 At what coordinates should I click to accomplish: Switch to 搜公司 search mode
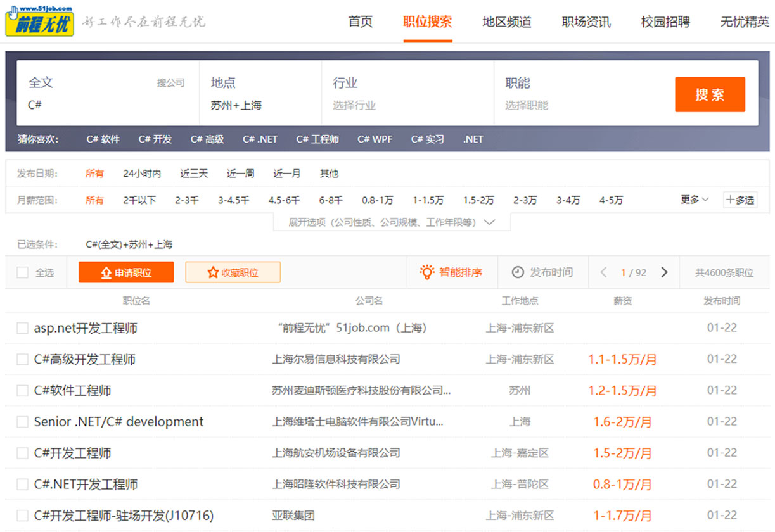pyautogui.click(x=171, y=83)
